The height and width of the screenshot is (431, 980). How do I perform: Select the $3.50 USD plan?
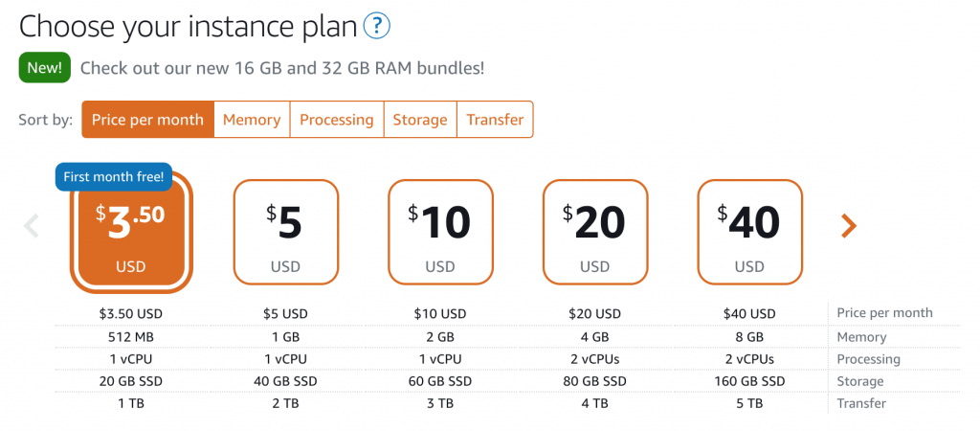(131, 232)
